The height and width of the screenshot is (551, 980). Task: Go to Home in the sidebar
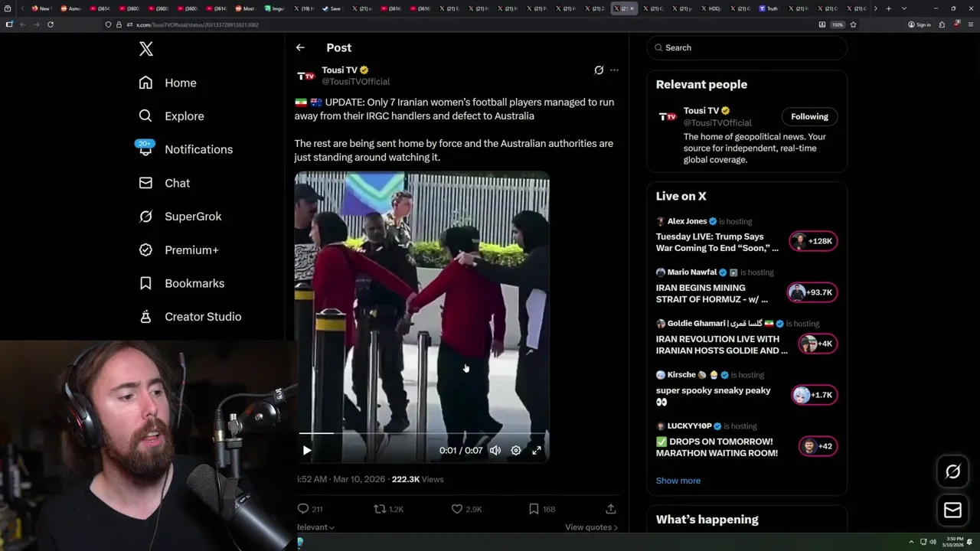coord(168,83)
